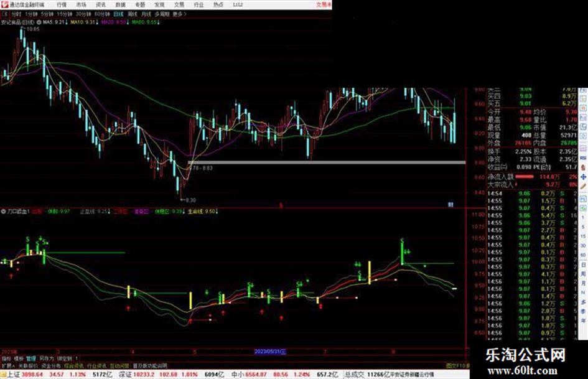Click the blue four-way arrows move icon
The image size is (588, 379).
pos(583,176)
